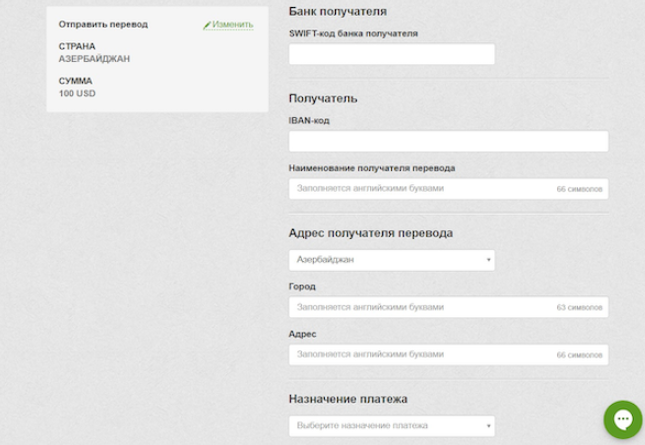Open the green chat support bubble
The image size is (645, 445).
click(623, 421)
